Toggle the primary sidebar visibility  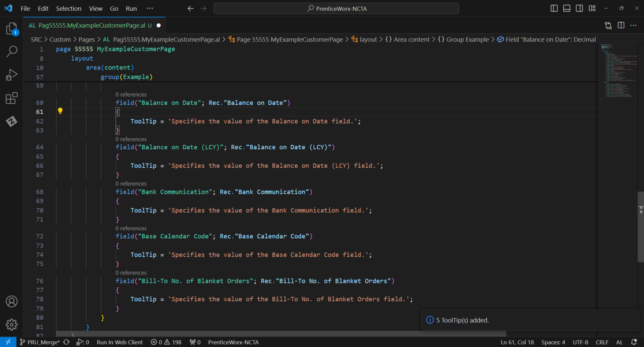pyautogui.click(x=554, y=8)
